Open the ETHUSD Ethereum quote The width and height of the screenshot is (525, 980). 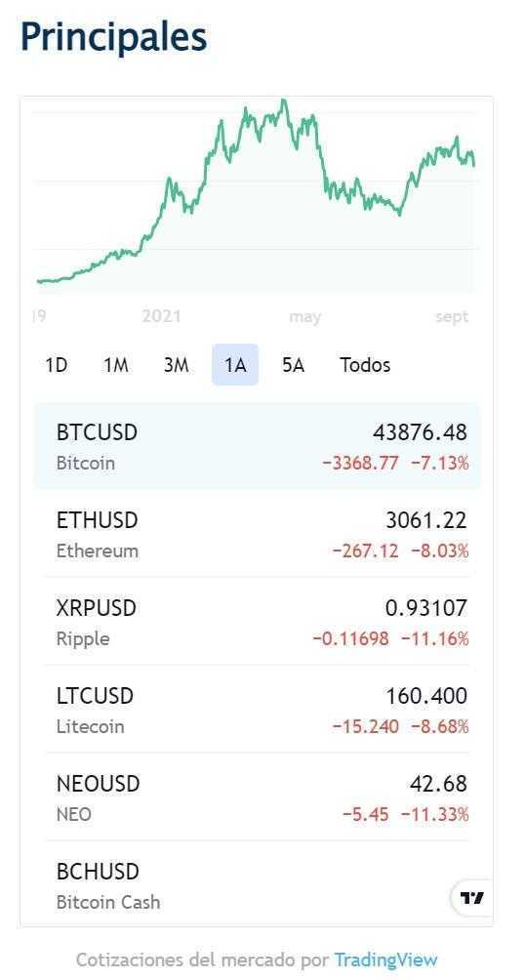click(x=257, y=534)
